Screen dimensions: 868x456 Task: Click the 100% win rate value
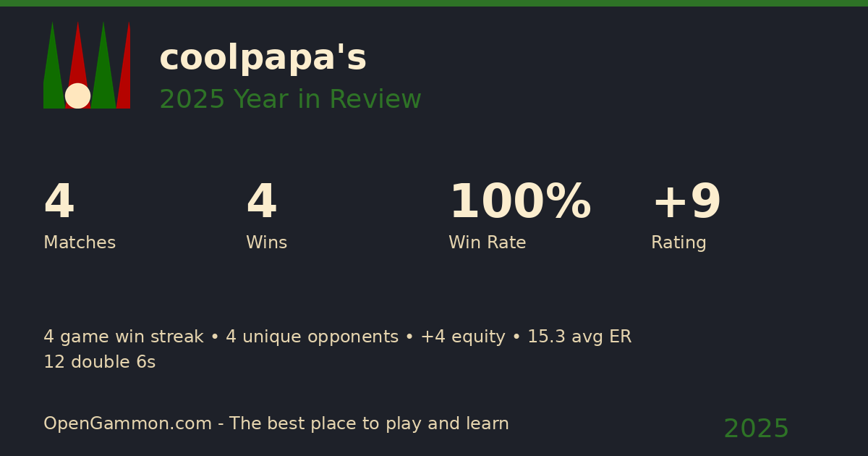[x=519, y=203]
